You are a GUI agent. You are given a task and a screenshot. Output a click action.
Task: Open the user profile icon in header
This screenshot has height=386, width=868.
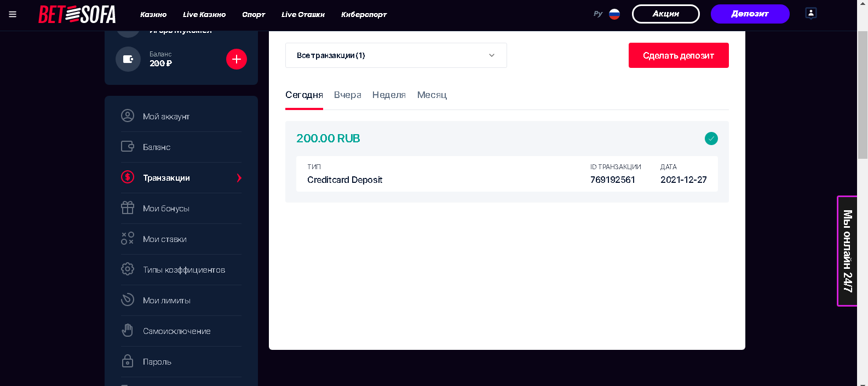(x=810, y=14)
